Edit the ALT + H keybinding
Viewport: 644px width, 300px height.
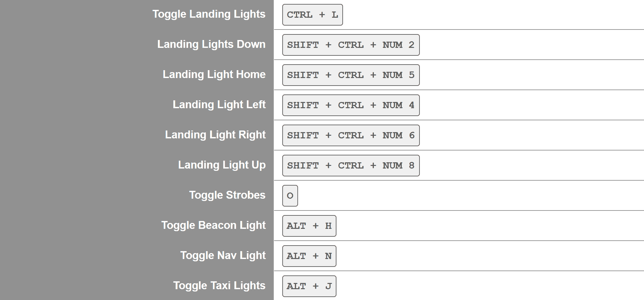(x=309, y=226)
